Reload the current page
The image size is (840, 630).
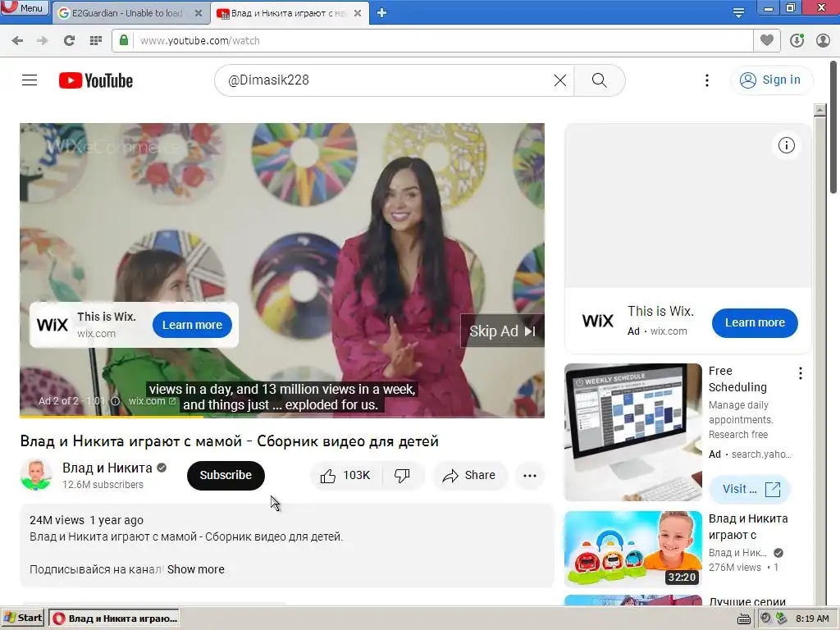tap(69, 41)
